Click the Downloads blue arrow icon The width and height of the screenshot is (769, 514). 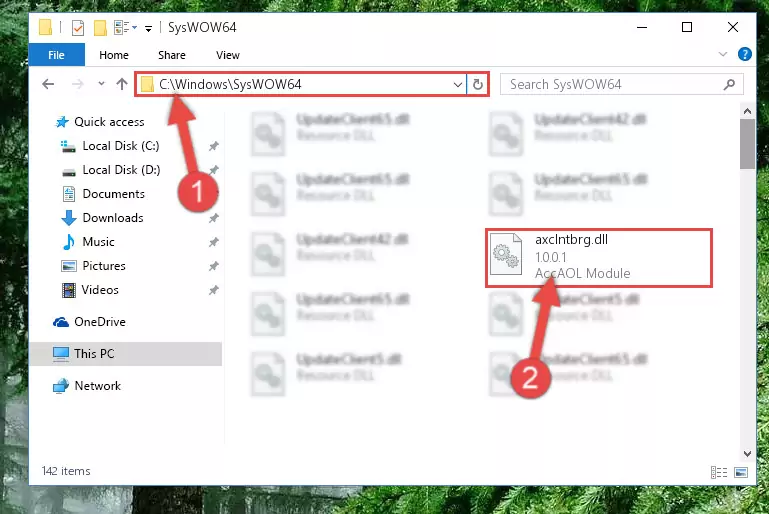click(x=69, y=218)
